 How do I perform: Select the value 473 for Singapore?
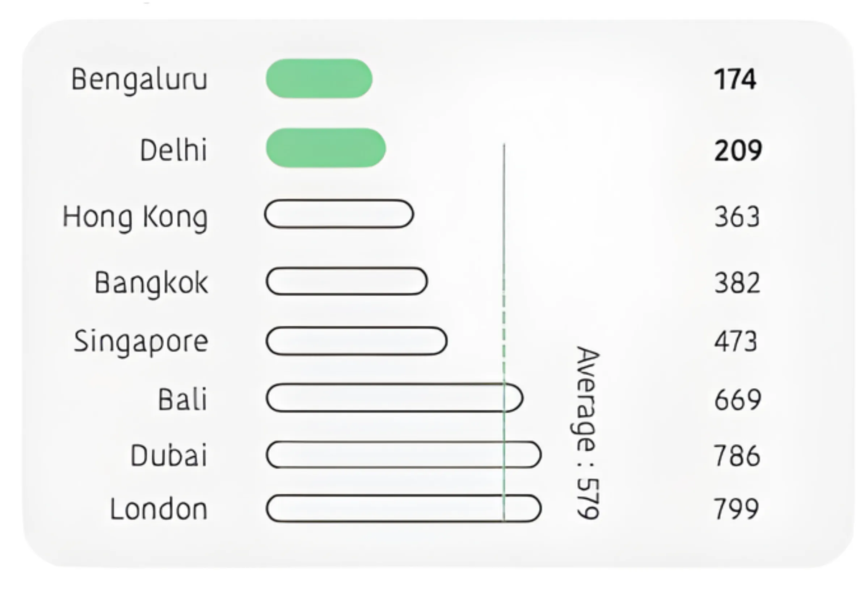pyautogui.click(x=736, y=341)
